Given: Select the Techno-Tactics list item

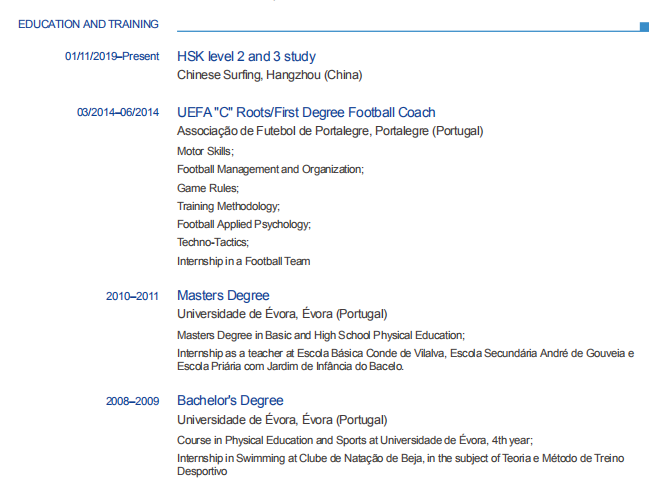Looking at the screenshot, I should coord(213,242).
